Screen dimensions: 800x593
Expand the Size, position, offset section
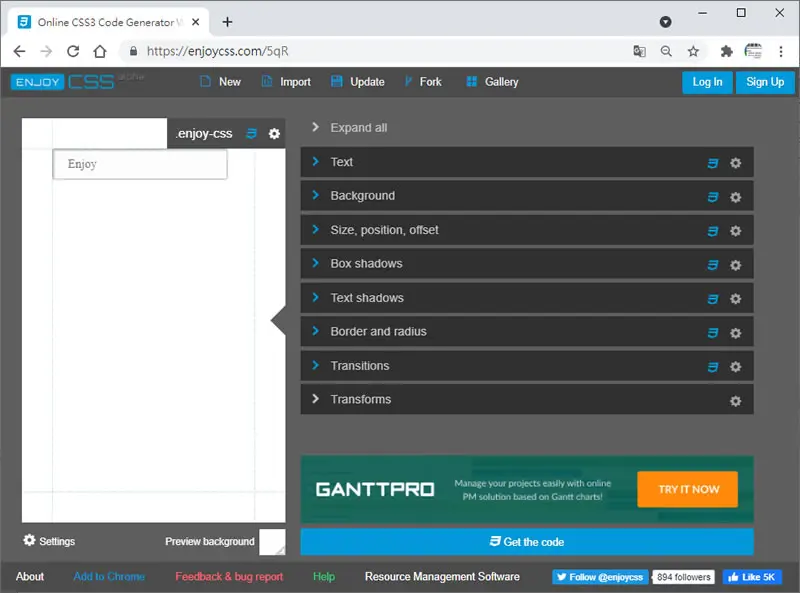(527, 230)
